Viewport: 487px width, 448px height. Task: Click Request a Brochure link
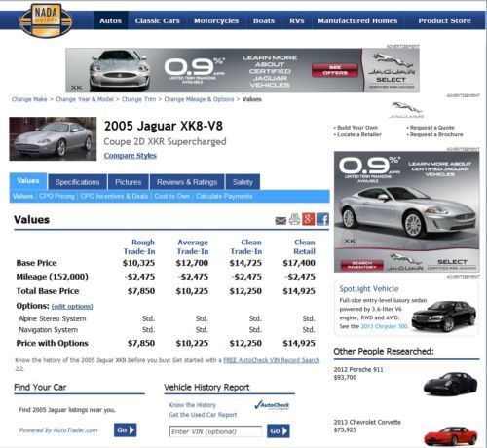tap(436, 134)
